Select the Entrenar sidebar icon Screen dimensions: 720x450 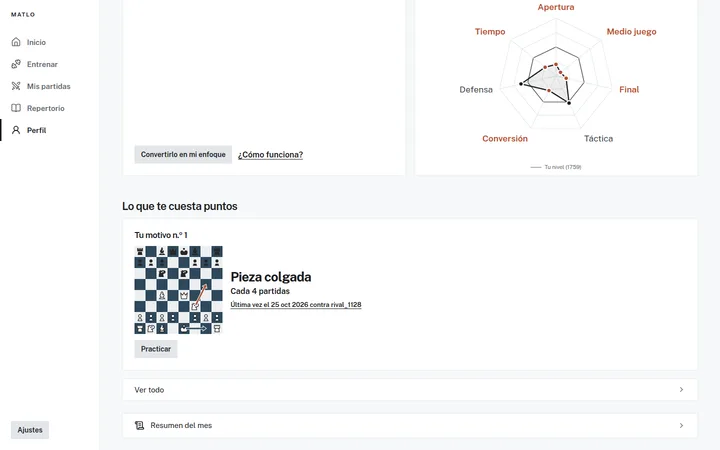(16, 64)
